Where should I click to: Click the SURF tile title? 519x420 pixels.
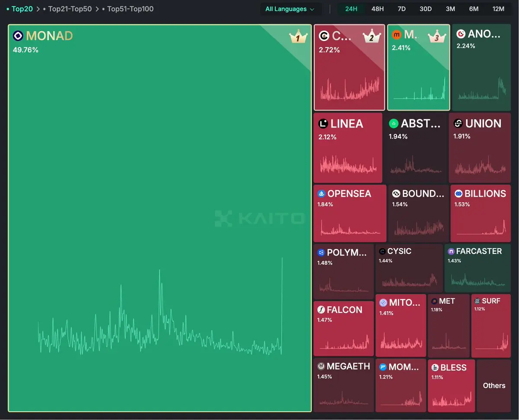[x=491, y=301]
